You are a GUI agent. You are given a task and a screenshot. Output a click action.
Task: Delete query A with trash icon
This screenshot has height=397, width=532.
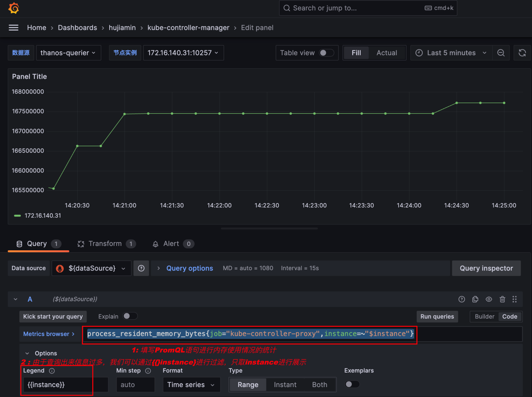pyautogui.click(x=502, y=299)
